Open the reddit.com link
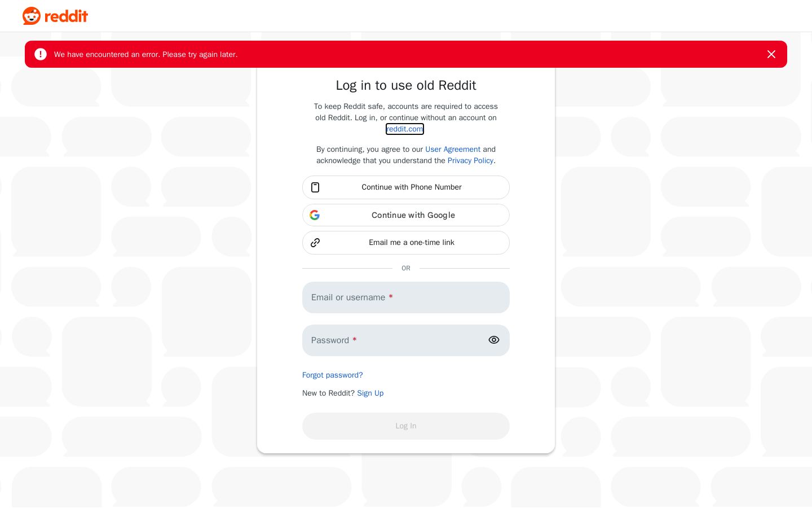Screen dimensions: 812x508 point(405,129)
